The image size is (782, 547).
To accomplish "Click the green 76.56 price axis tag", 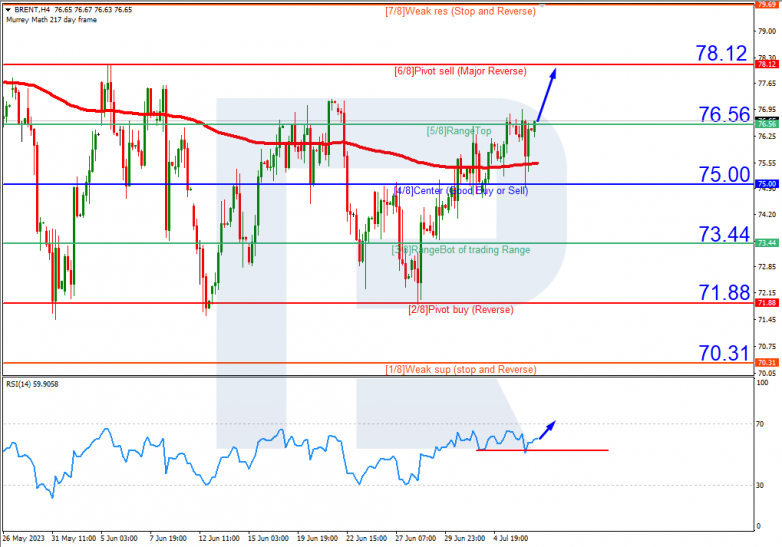I will pos(767,124).
